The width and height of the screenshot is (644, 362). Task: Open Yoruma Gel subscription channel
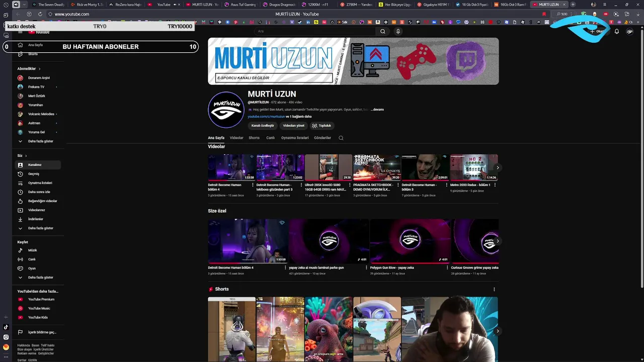38,132
